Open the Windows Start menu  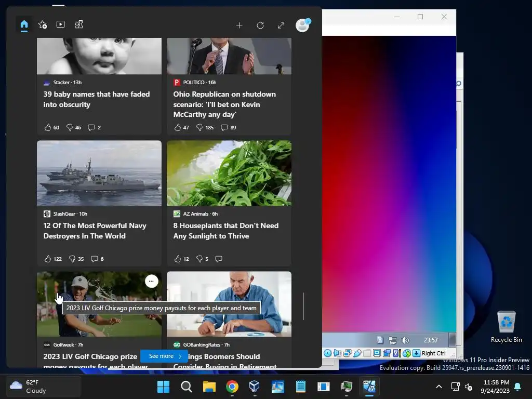(163, 387)
